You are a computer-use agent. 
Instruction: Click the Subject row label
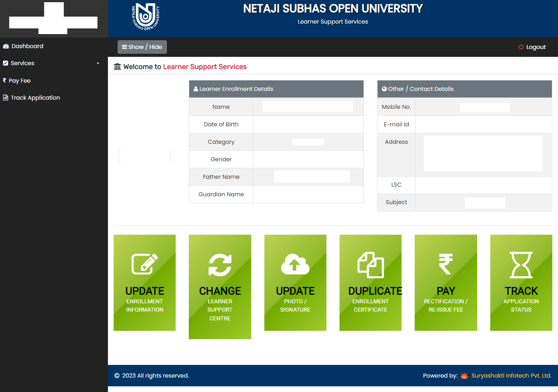pyautogui.click(x=396, y=202)
